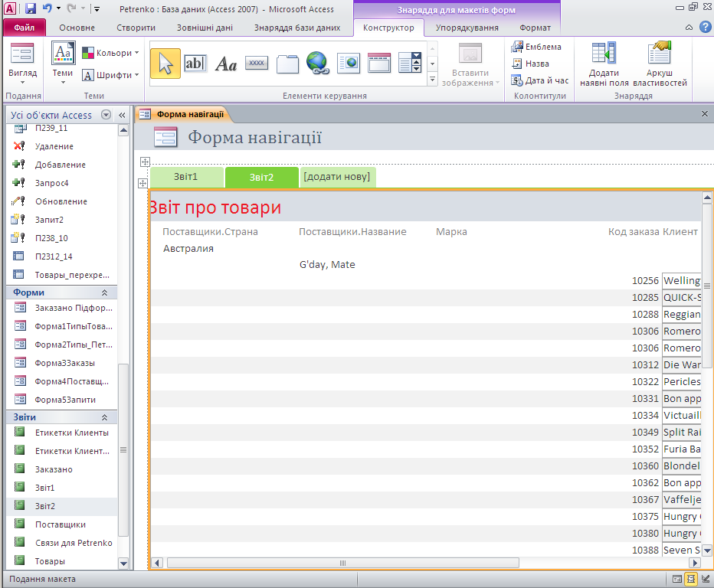The height and width of the screenshot is (588, 714).
Task: Switch to Design view in status bar
Action: pyautogui.click(x=705, y=579)
